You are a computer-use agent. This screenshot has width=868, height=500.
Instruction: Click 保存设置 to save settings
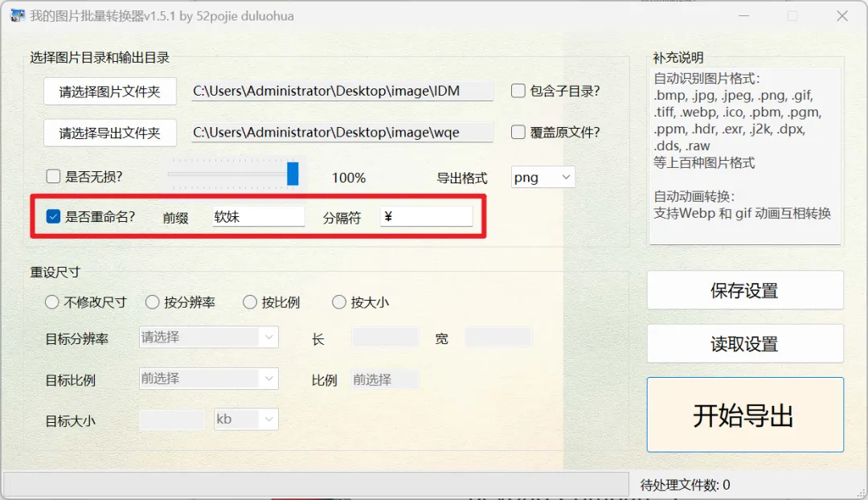point(744,290)
